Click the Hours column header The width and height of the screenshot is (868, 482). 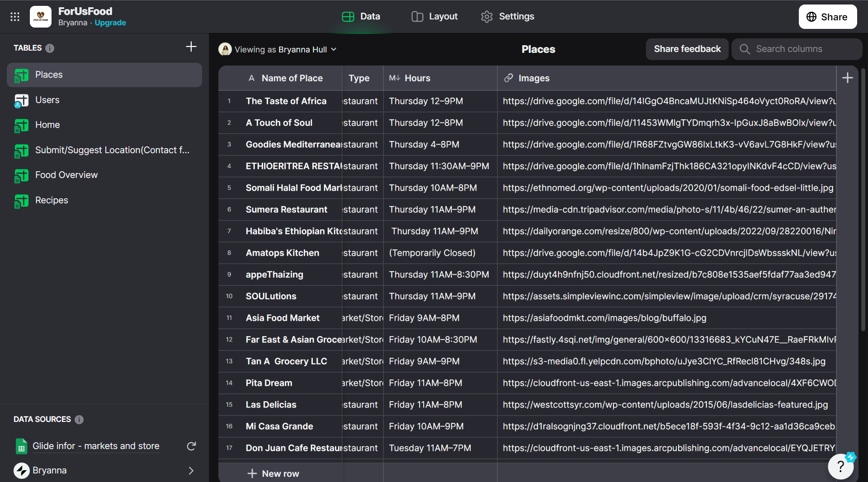coord(440,78)
